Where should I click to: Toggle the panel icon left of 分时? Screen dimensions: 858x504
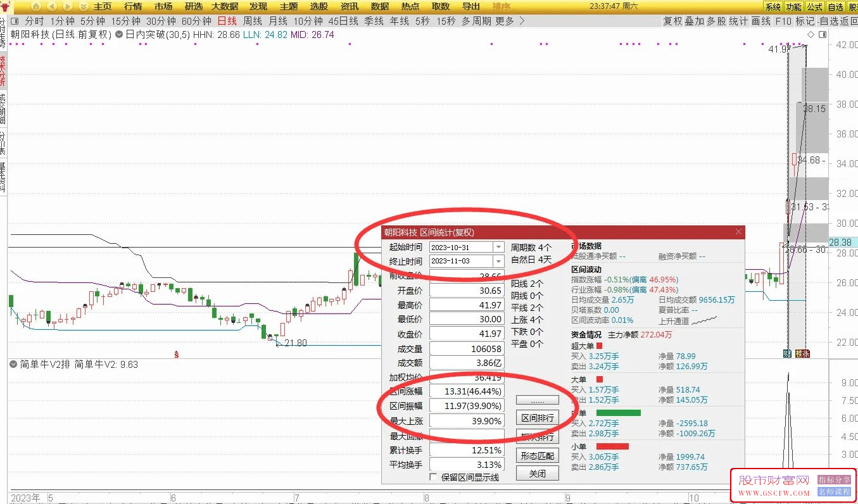click(x=15, y=21)
